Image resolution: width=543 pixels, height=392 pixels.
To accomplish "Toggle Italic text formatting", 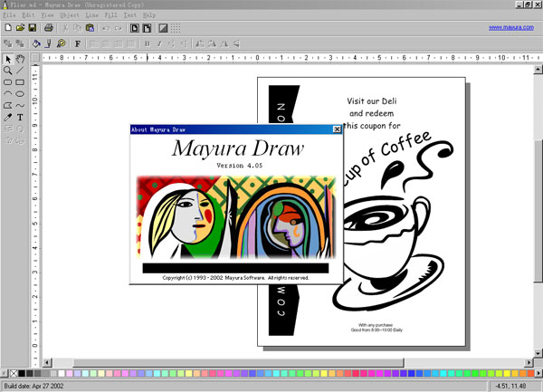I will click(159, 43).
